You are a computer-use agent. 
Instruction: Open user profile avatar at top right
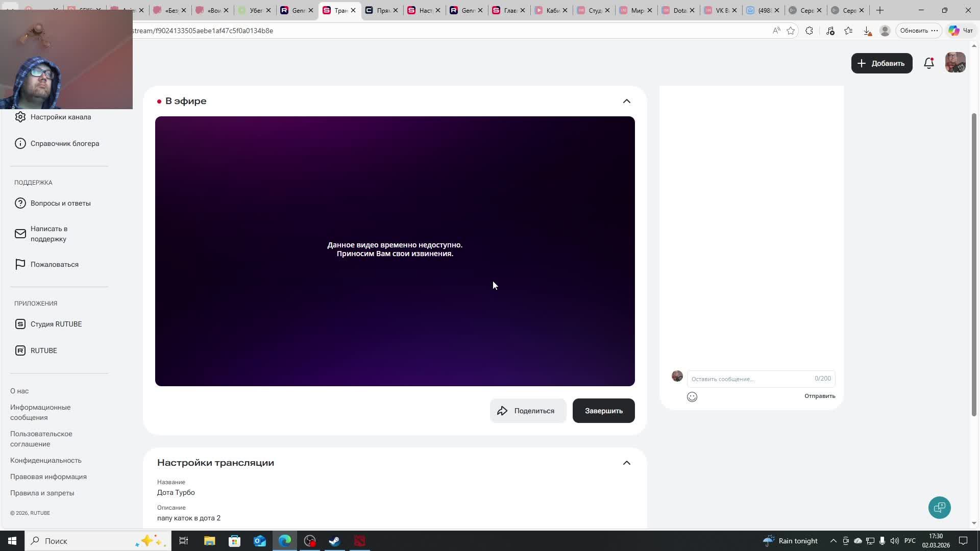[955, 63]
